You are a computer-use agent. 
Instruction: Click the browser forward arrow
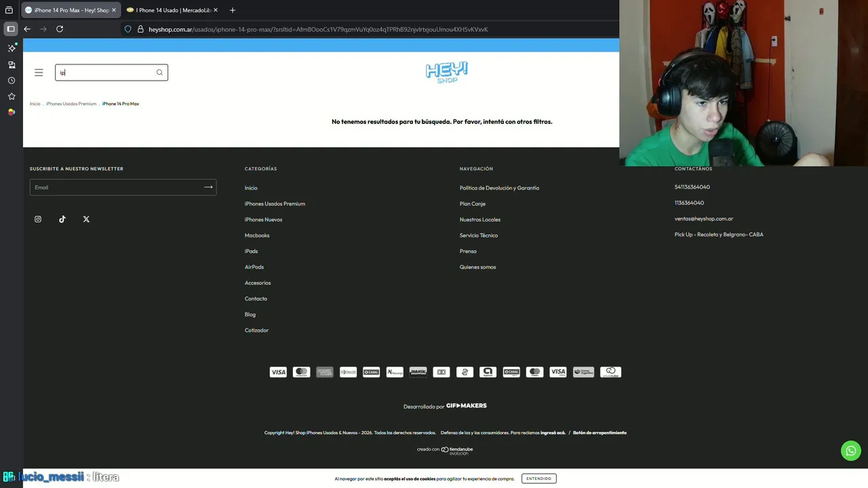(43, 29)
